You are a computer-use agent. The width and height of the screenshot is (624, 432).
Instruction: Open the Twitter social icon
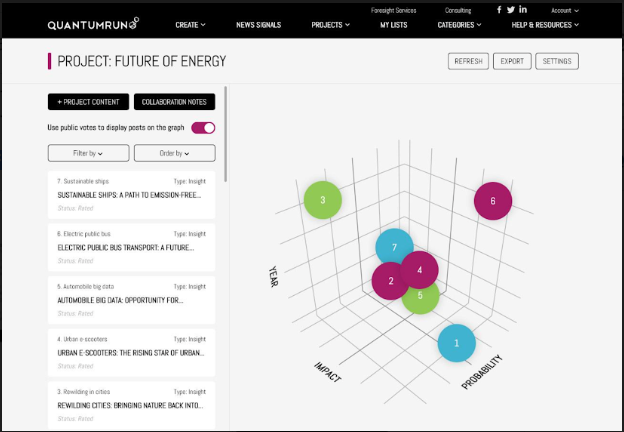pyautogui.click(x=511, y=10)
